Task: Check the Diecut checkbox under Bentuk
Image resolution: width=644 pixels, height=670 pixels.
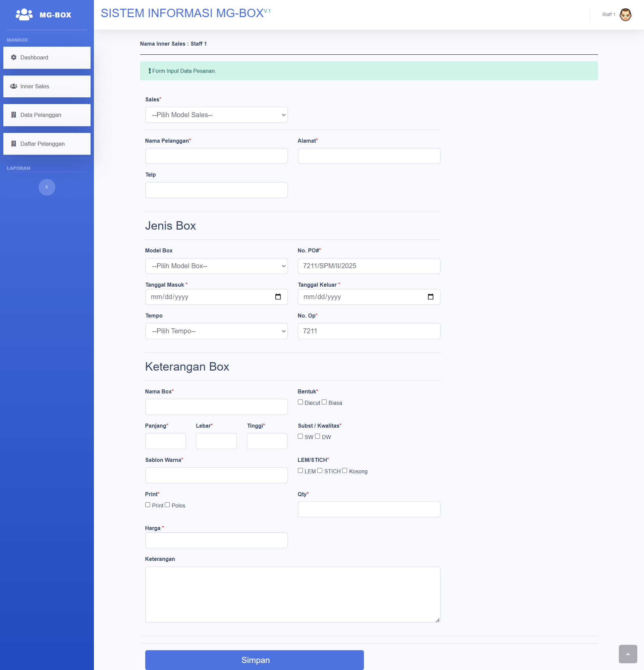Action: [x=300, y=402]
